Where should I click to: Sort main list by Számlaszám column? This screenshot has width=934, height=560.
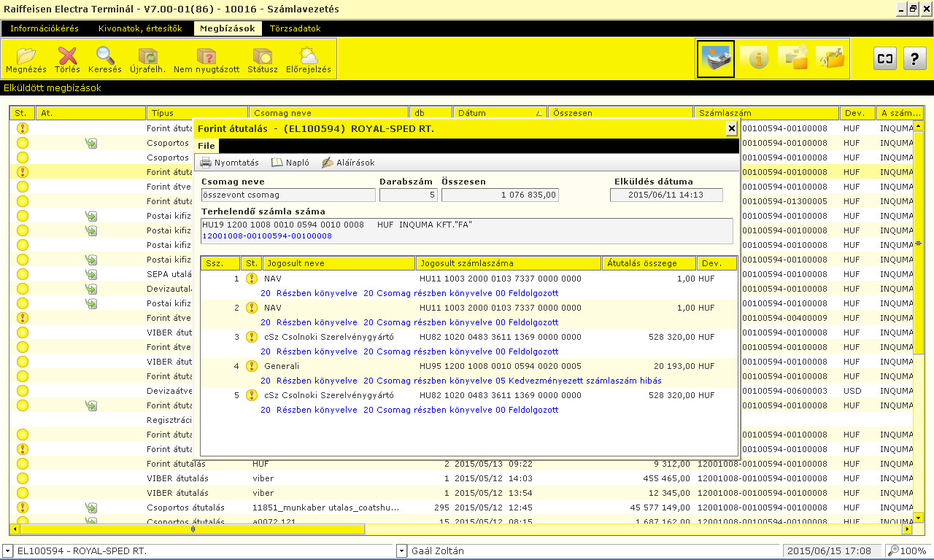pyautogui.click(x=766, y=113)
